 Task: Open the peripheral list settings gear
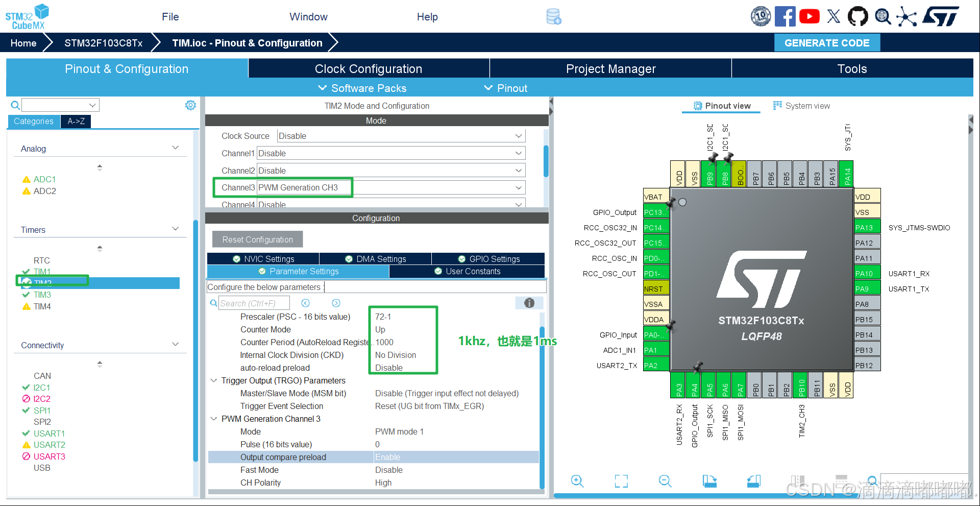[x=190, y=105]
